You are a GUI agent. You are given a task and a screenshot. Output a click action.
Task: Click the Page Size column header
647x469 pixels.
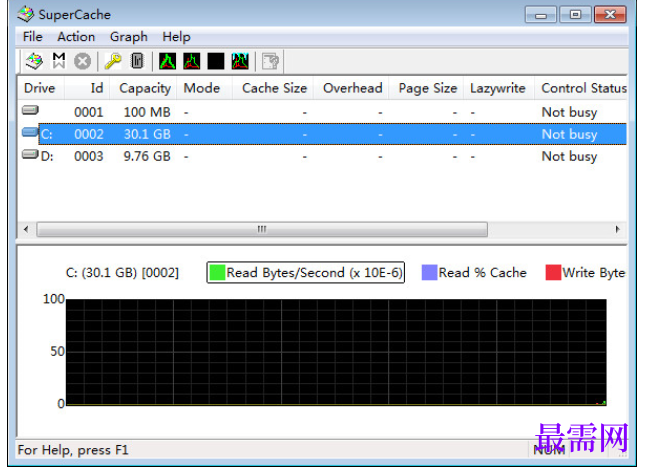[x=426, y=88]
